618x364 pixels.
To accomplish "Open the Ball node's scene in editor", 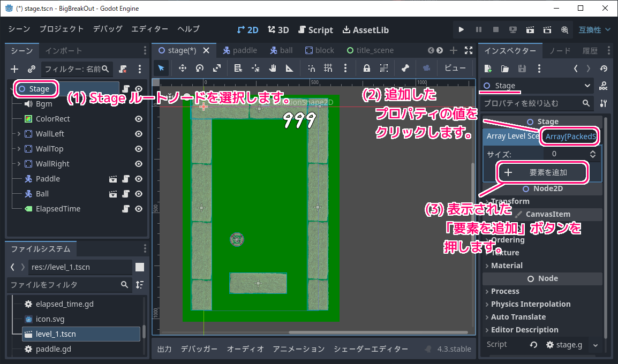I will [x=112, y=194].
